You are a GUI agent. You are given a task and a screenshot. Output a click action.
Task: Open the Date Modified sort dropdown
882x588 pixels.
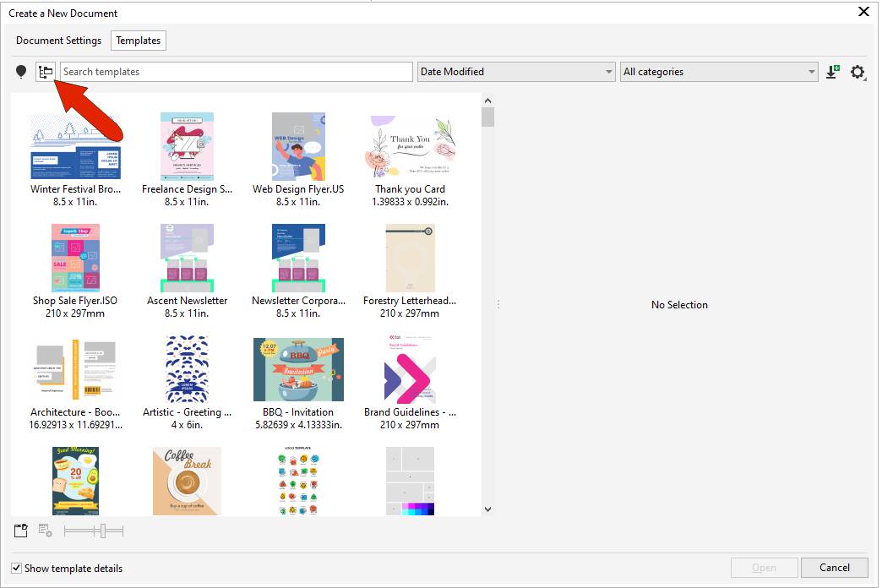515,72
